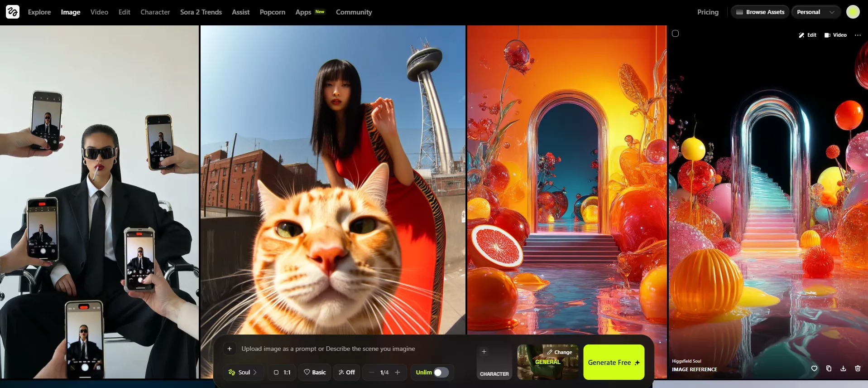
Task: Switch to the Video tab
Action: pyautogui.click(x=99, y=12)
